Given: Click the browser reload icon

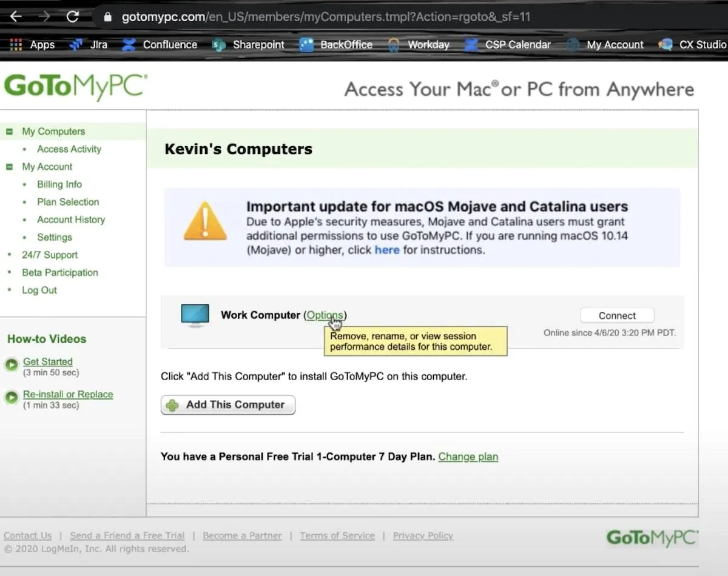Looking at the screenshot, I should pyautogui.click(x=72, y=16).
